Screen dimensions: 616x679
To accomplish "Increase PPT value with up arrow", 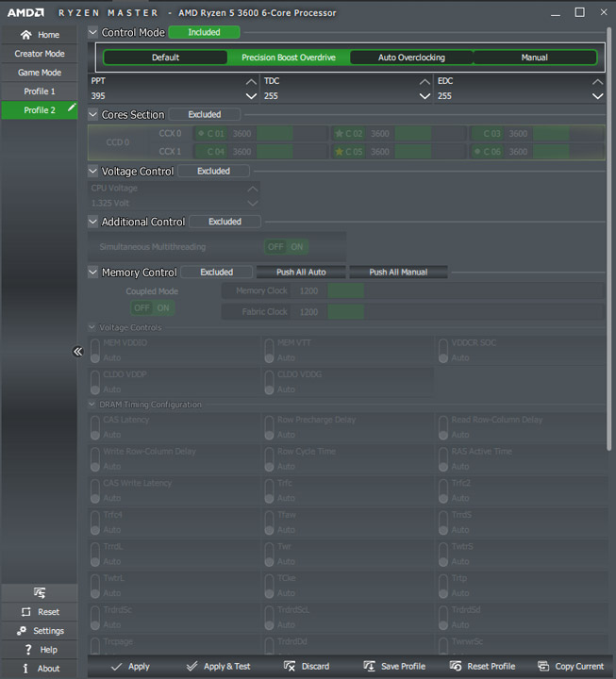I will (x=251, y=81).
